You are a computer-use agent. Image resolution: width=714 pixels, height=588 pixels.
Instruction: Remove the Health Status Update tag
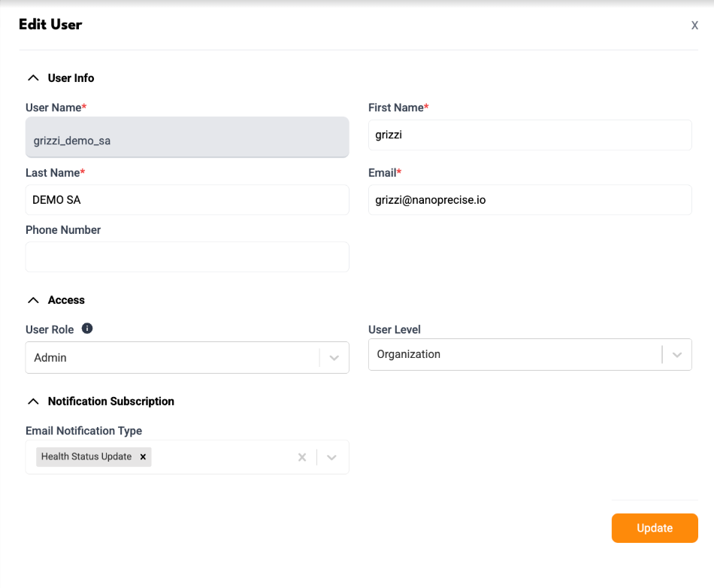click(x=143, y=457)
